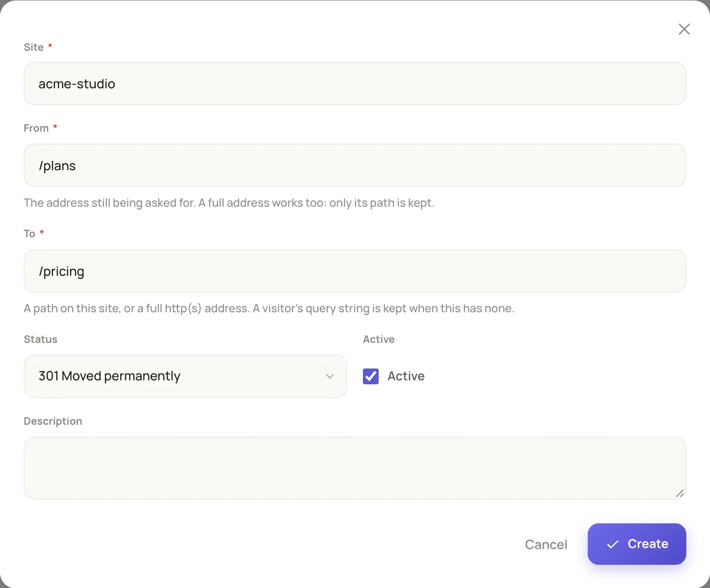Click the From helper text about full addresses
This screenshot has height=588, width=710.
click(x=229, y=203)
